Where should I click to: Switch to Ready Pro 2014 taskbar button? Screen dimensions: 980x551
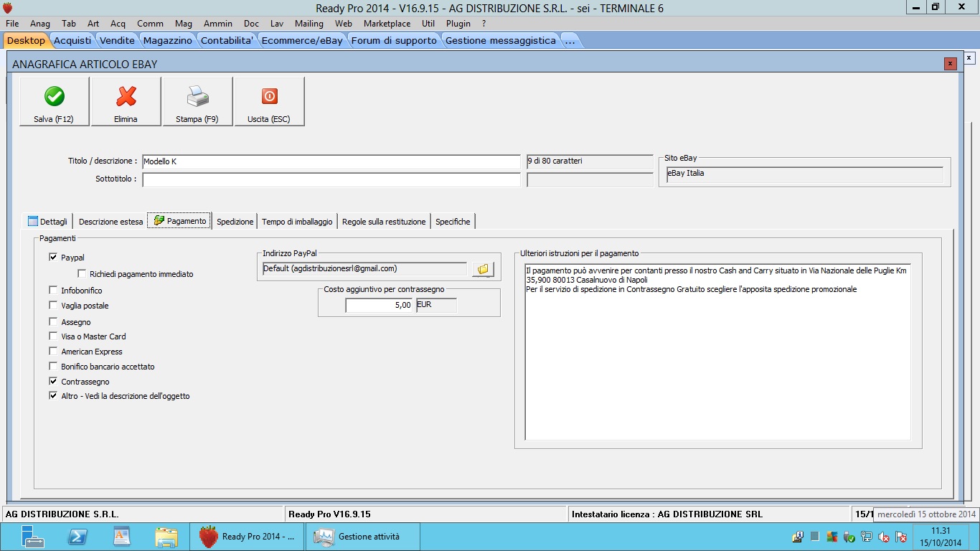(248, 537)
